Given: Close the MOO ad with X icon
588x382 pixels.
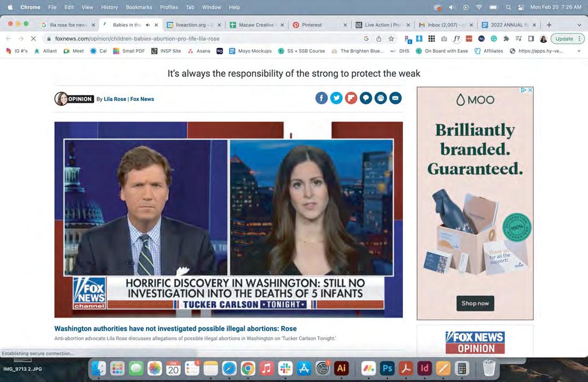Looking at the screenshot, I should [x=530, y=90].
